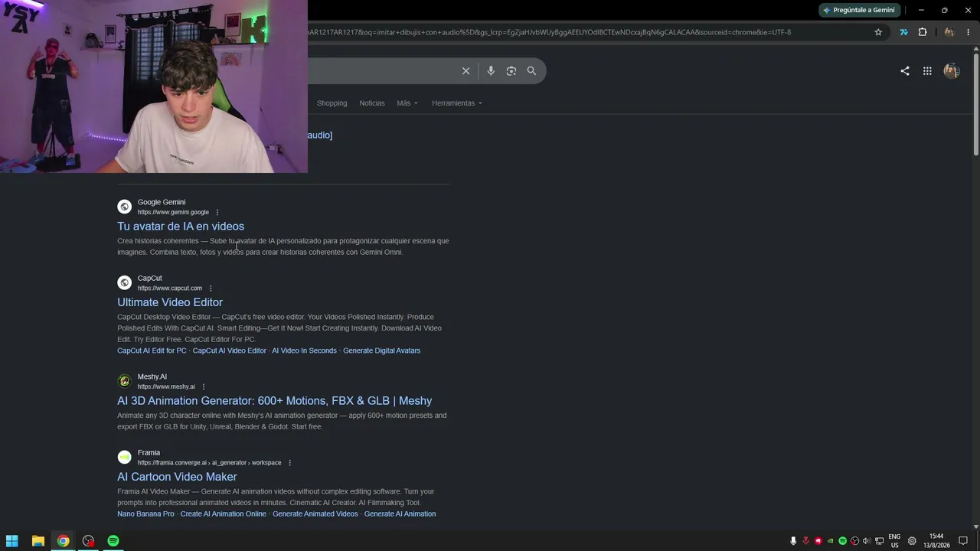Switch to the Noticias results tab
Image resolution: width=980 pixels, height=551 pixels.
click(x=372, y=103)
